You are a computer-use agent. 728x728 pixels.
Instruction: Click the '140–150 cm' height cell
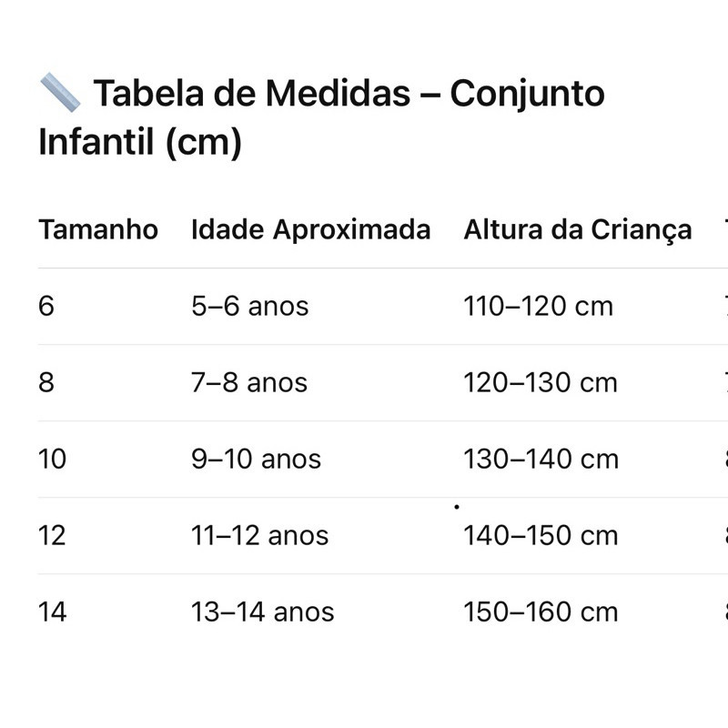tap(541, 536)
